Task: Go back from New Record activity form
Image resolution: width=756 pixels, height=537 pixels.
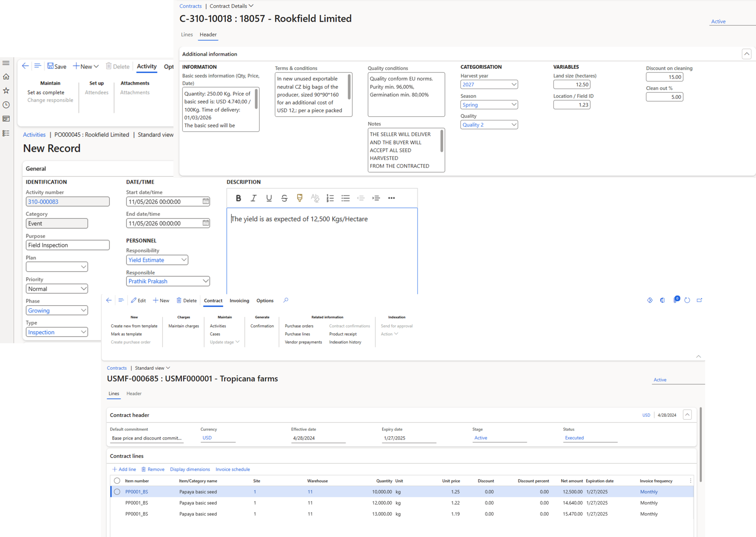Action: (25, 66)
